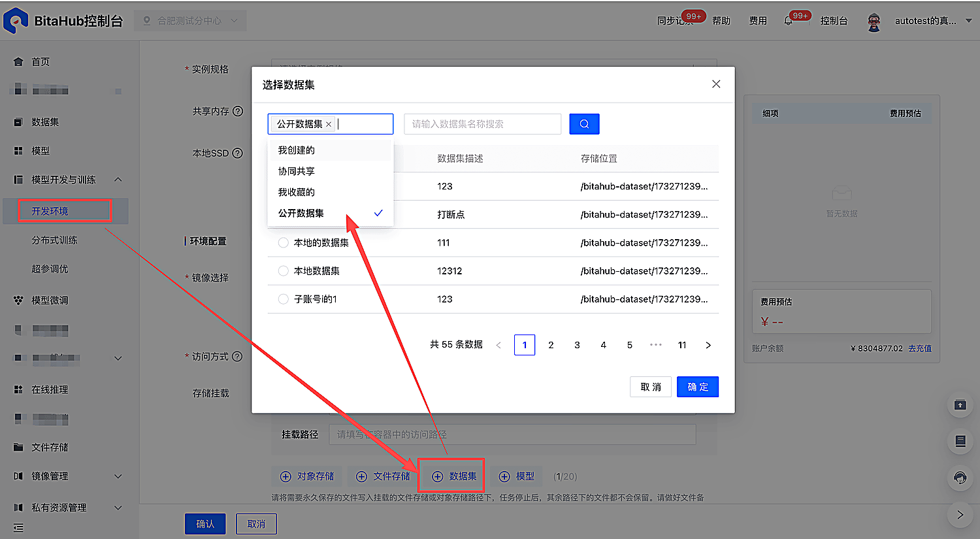
Task: Go to next page of datasets
Action: [x=708, y=345]
